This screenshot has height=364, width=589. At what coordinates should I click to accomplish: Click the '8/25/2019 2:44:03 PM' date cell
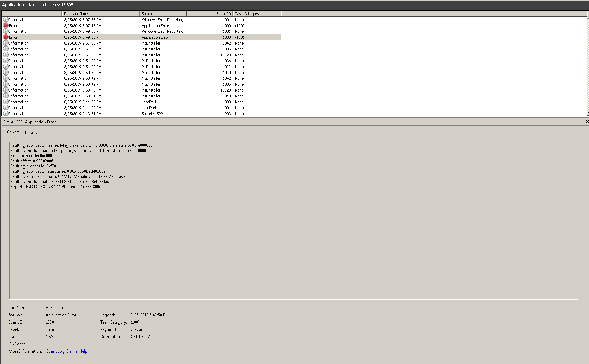pyautogui.click(x=83, y=102)
